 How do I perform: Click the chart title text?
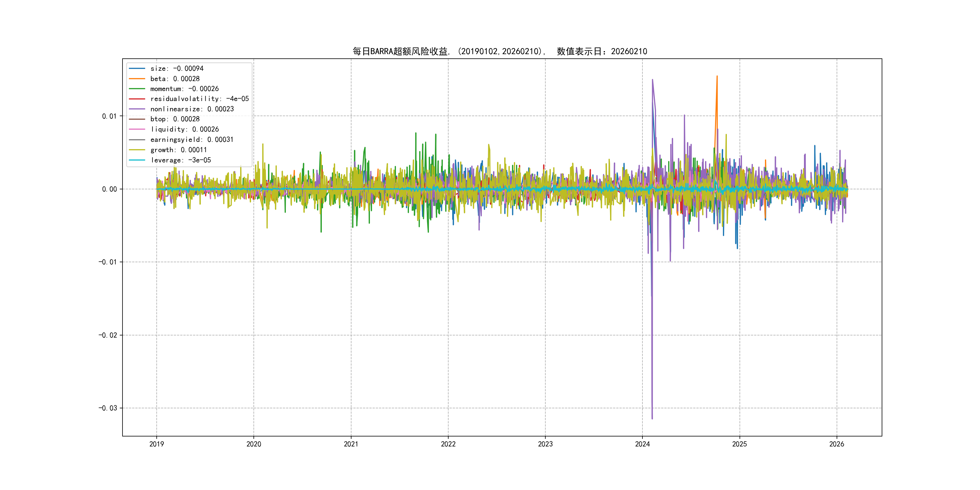pyautogui.click(x=499, y=51)
